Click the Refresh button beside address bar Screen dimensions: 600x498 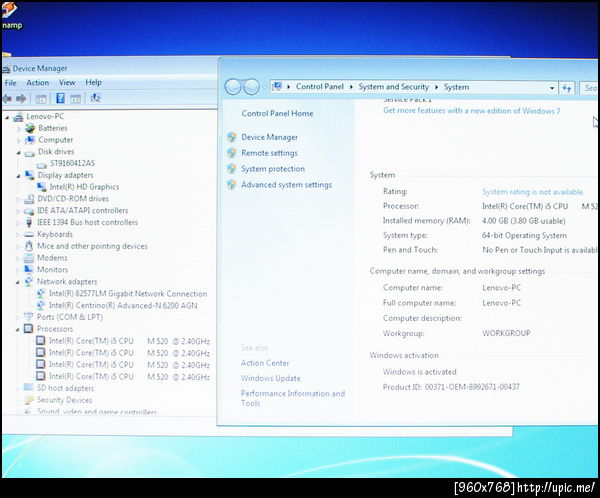[x=567, y=88]
